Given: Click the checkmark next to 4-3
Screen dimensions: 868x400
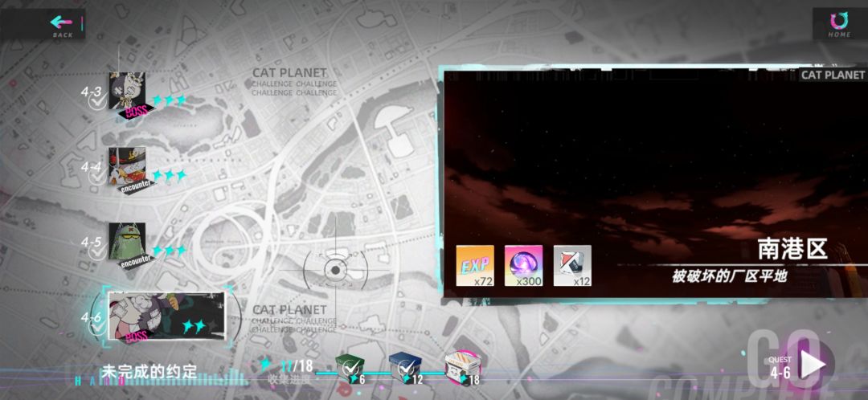Looking at the screenshot, I should point(97,104).
